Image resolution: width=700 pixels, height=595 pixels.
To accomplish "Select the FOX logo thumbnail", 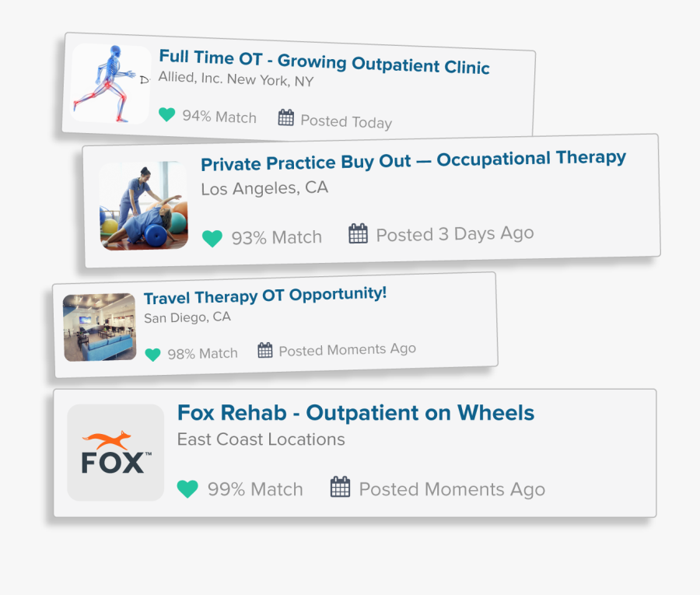I will 116,453.
